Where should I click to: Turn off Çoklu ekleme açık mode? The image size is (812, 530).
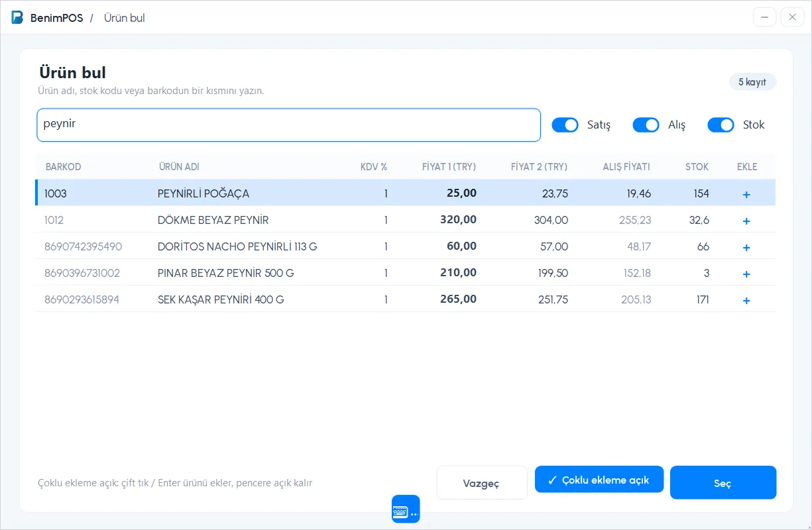[599, 480]
